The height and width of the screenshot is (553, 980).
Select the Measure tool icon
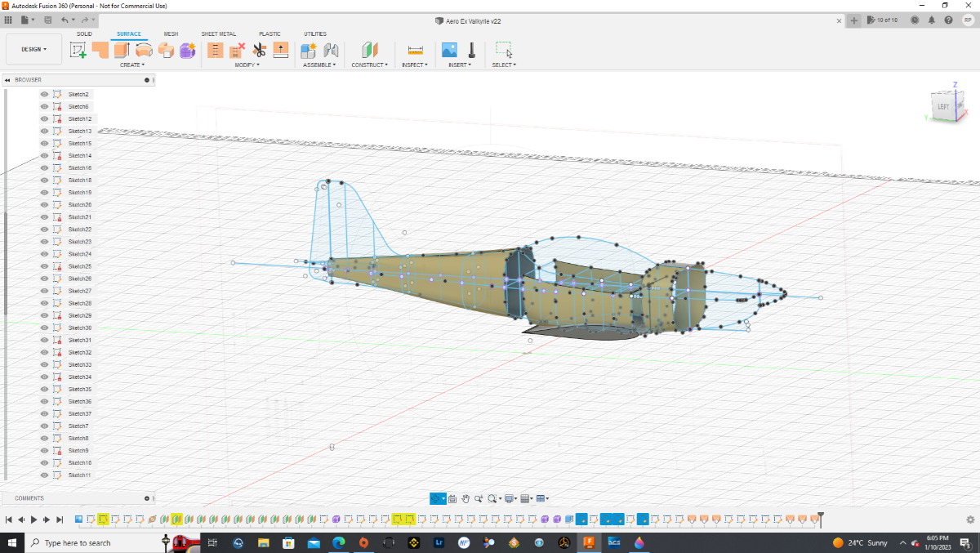pyautogui.click(x=416, y=51)
